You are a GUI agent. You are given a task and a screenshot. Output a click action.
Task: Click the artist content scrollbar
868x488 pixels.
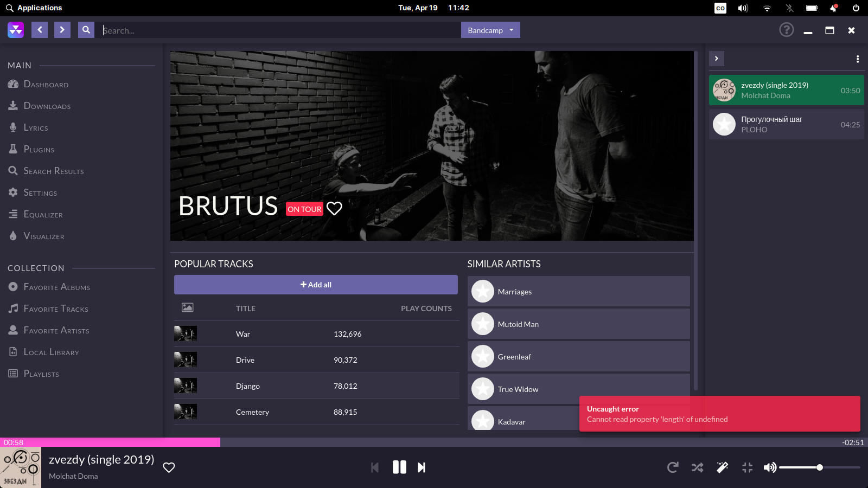pos(696,221)
